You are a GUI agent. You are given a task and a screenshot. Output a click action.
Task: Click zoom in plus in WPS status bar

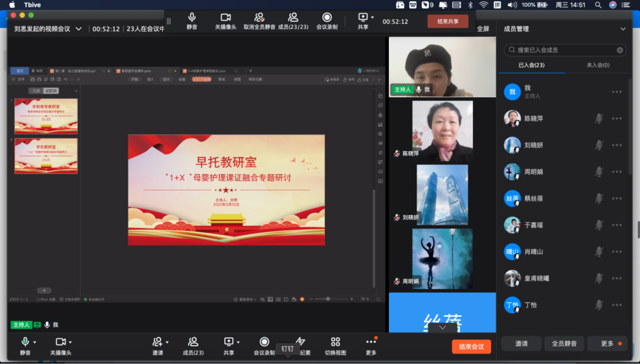click(352, 299)
